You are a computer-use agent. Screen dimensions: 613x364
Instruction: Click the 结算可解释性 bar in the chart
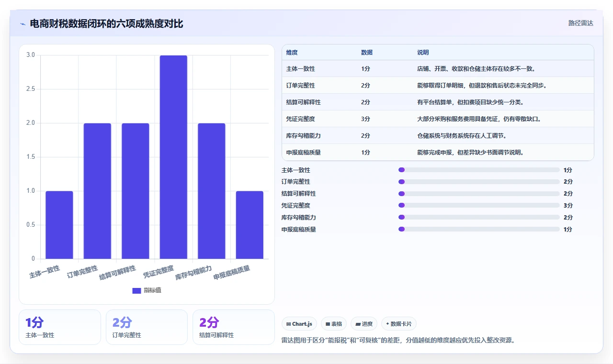coord(136,191)
